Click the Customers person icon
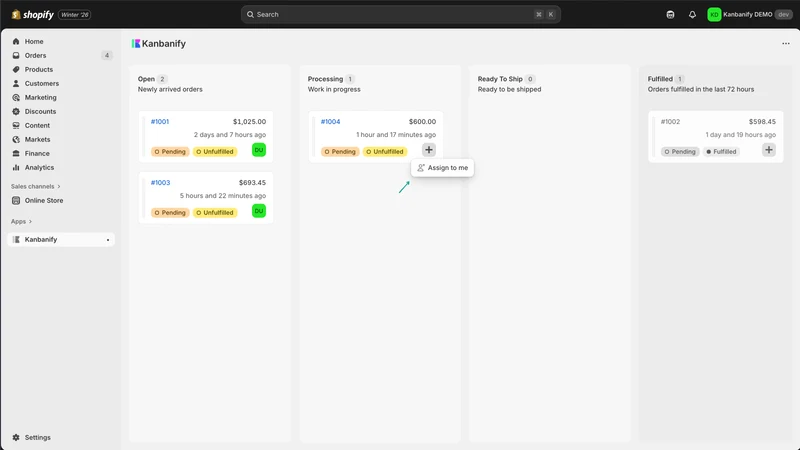The width and height of the screenshot is (800, 450). click(16, 83)
